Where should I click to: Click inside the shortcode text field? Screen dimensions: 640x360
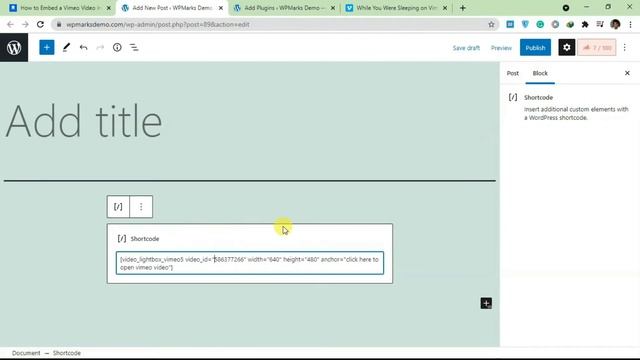(250, 263)
